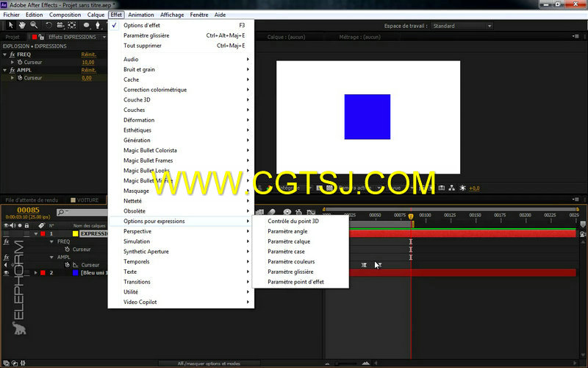The height and width of the screenshot is (368, 588).
Task: Click the fx icon beside FREQ effect
Action: pos(12,54)
